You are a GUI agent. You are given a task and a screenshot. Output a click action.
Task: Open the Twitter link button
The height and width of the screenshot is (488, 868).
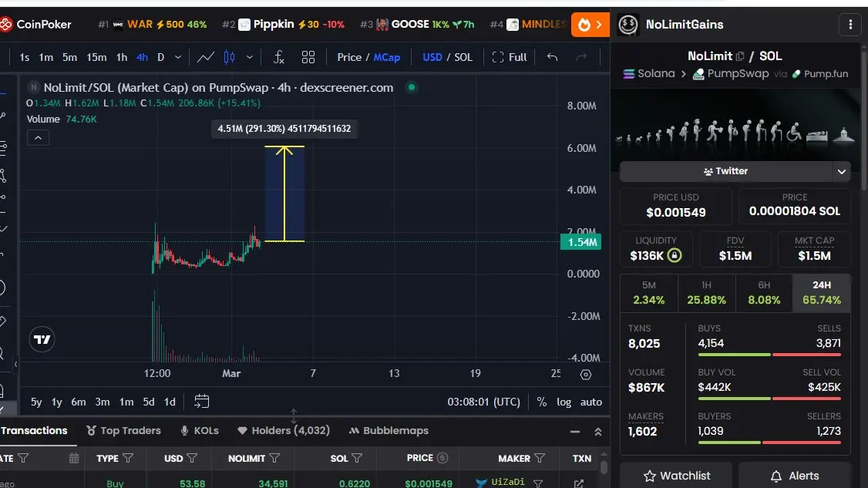725,172
